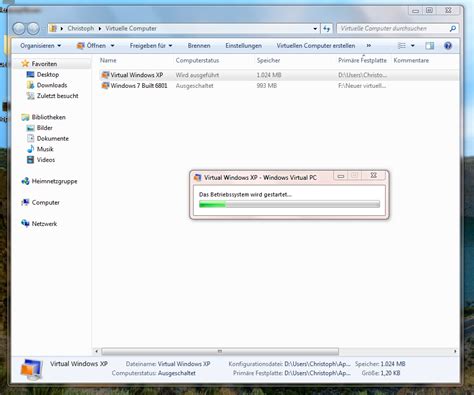Expand the Öffnen dropdown arrow
The width and height of the screenshot is (474, 395).
tap(112, 46)
